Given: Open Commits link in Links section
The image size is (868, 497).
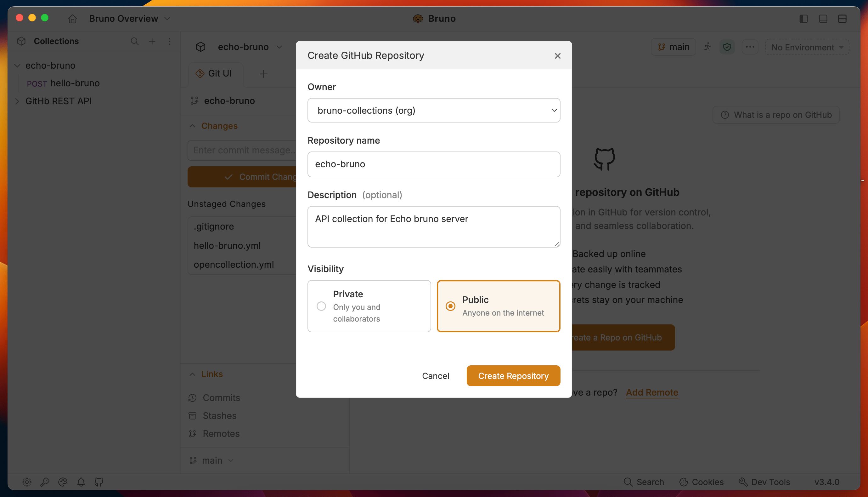Looking at the screenshot, I should coord(214,398).
